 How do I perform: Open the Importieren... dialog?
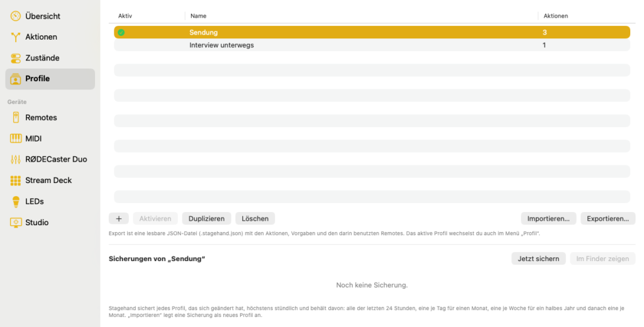[548, 219]
